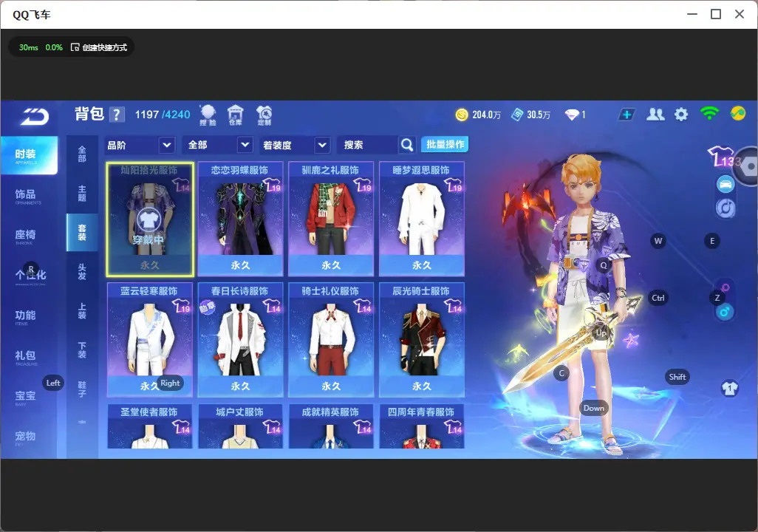The width and height of the screenshot is (758, 532).
Task: Click the blue plus recharge icon
Action: (626, 115)
